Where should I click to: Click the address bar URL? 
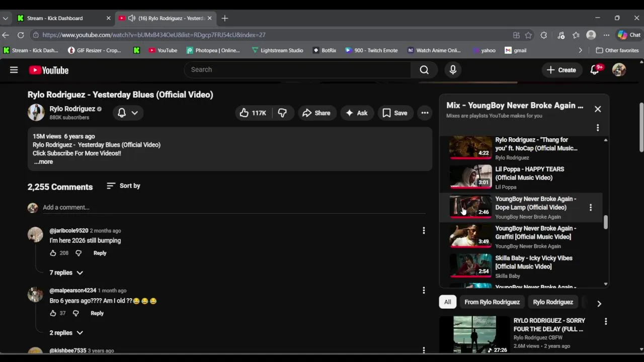pyautogui.click(x=153, y=35)
